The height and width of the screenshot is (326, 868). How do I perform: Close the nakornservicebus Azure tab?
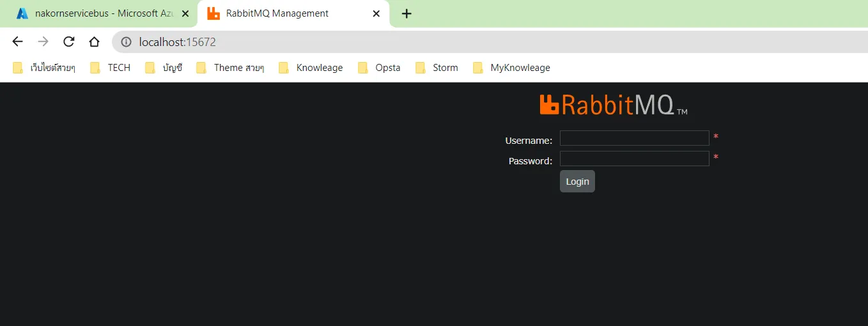(x=185, y=13)
